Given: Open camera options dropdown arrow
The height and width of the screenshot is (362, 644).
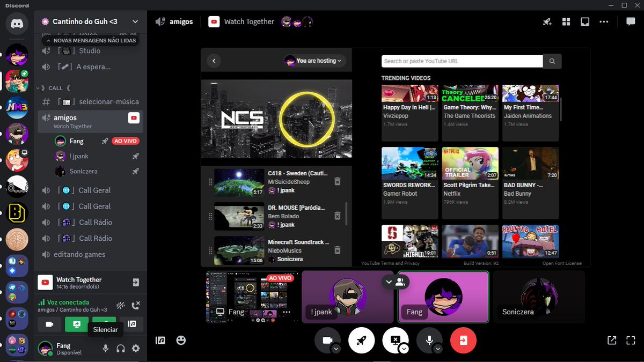Looking at the screenshot, I should [336, 349].
